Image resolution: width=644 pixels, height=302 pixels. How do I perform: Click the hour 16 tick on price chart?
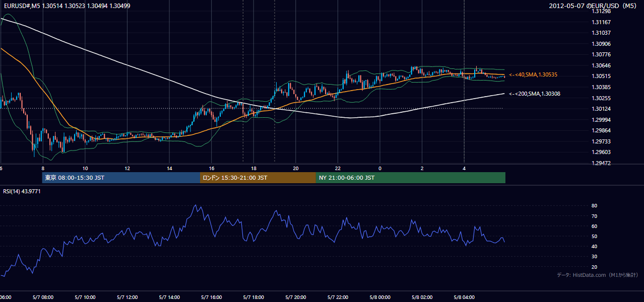click(x=212, y=168)
